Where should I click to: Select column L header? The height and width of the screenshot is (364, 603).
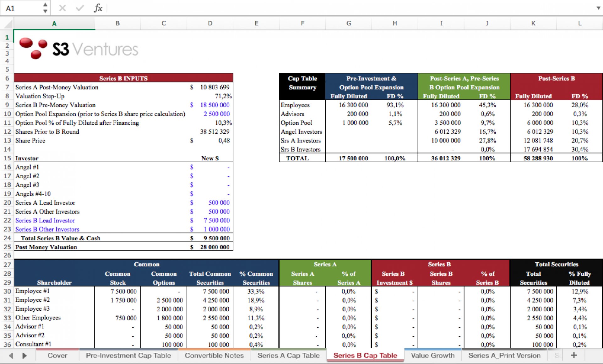[579, 24]
